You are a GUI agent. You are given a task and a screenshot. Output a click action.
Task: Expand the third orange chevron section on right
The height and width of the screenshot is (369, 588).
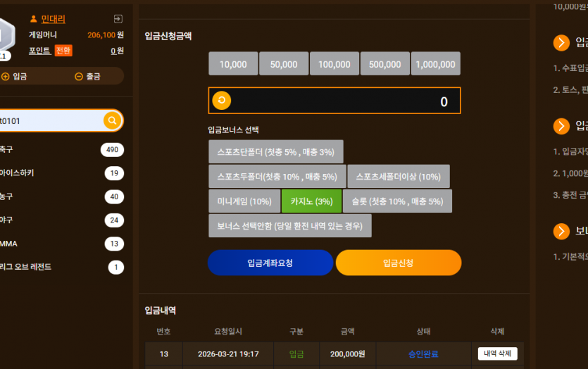(561, 231)
